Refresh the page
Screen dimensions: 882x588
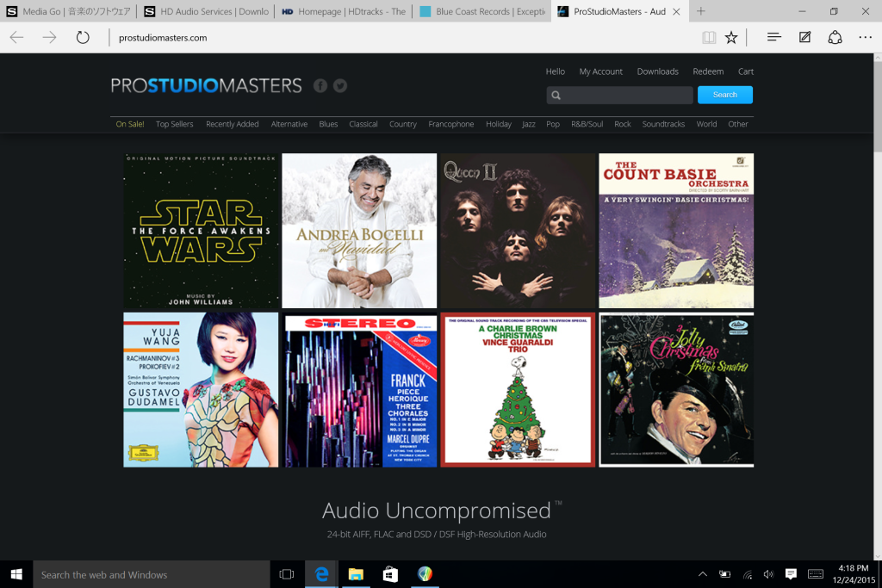[x=83, y=38]
